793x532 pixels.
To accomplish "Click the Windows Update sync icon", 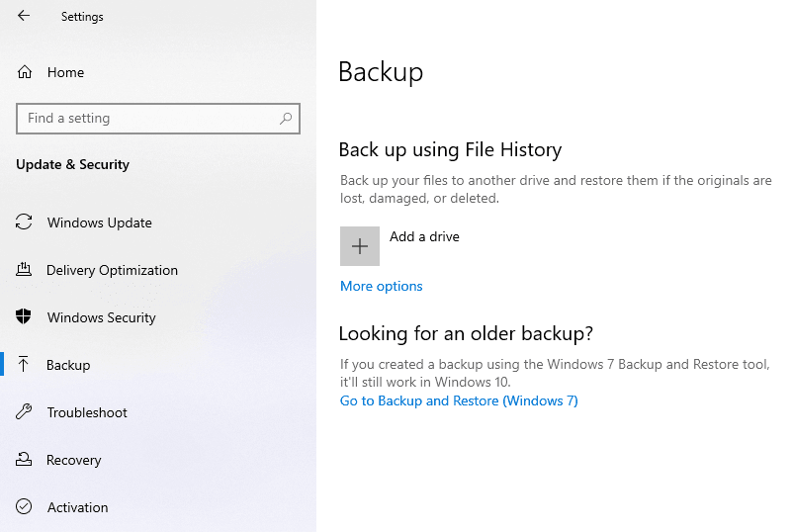I will pyautogui.click(x=25, y=222).
